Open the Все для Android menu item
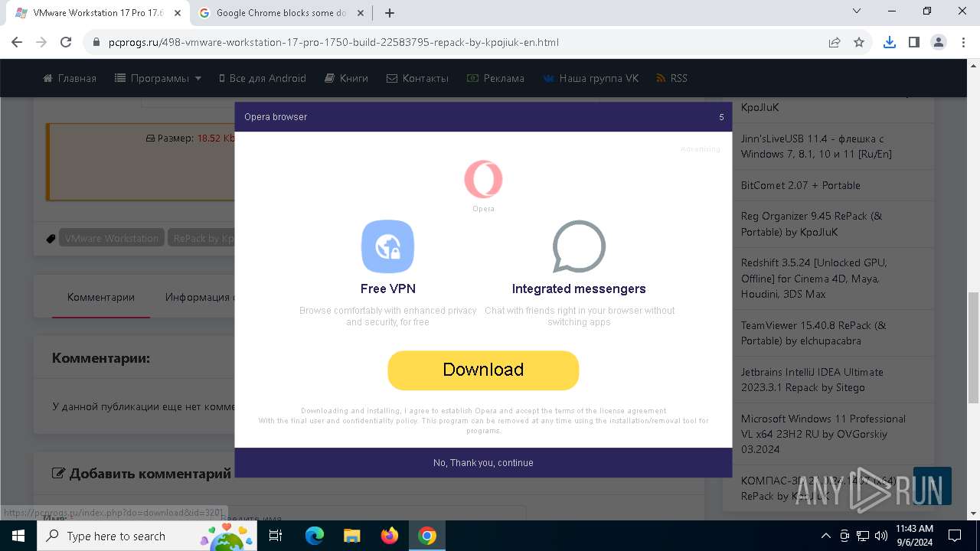 coord(262,78)
